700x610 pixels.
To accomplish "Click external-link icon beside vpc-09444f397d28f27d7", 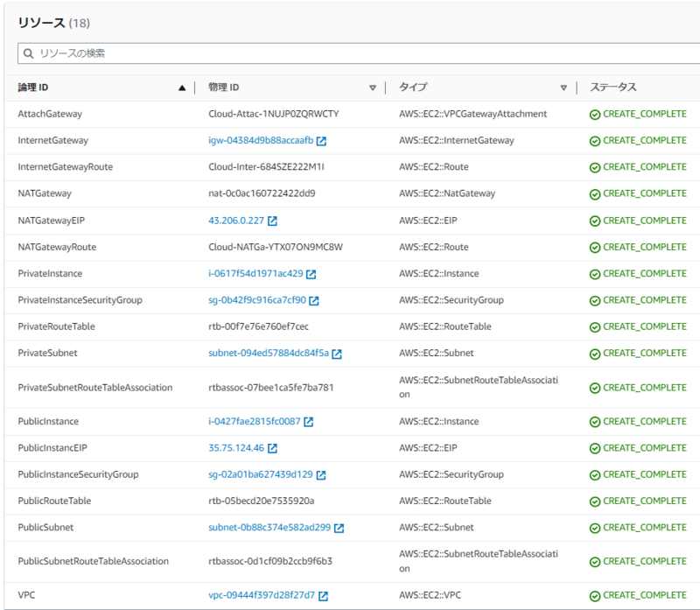I will (323, 596).
